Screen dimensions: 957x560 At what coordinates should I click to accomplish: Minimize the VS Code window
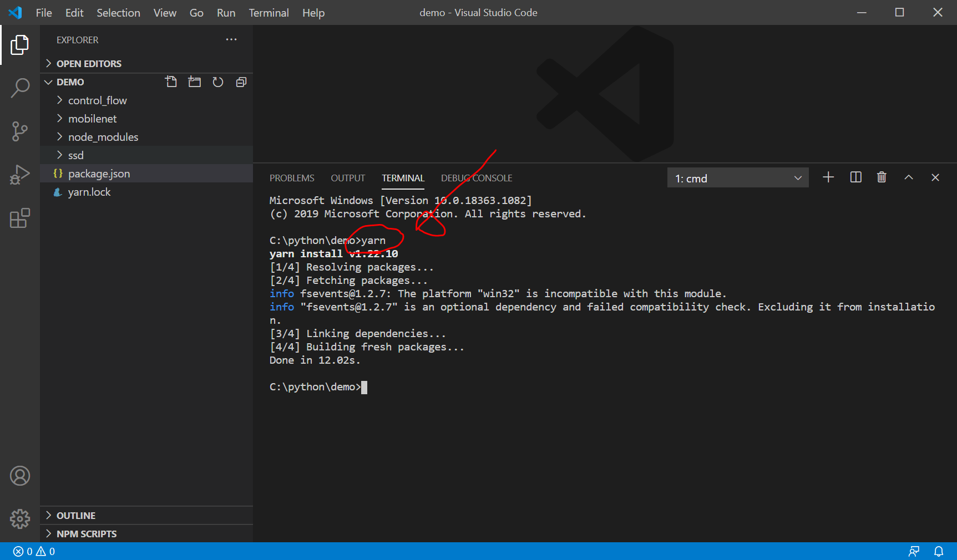point(862,12)
